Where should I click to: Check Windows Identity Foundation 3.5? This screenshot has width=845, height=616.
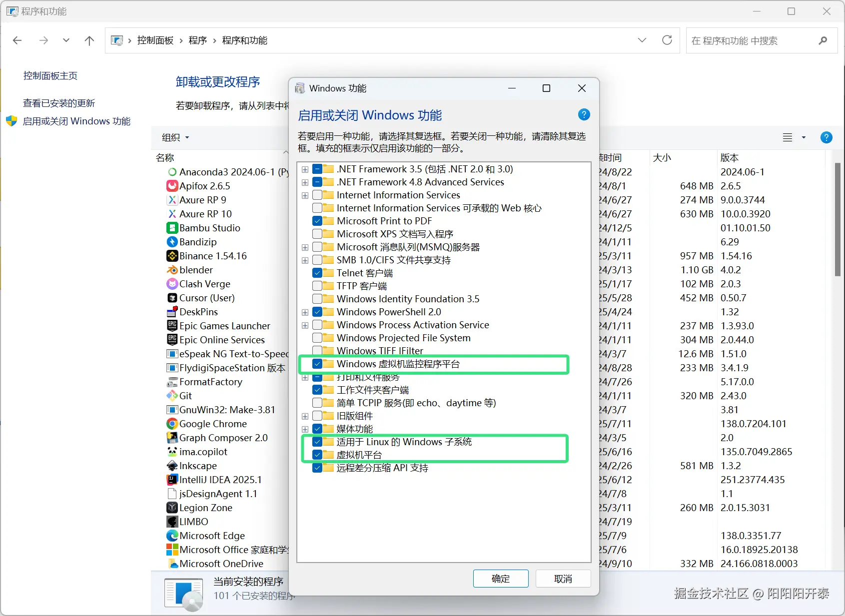tap(317, 299)
